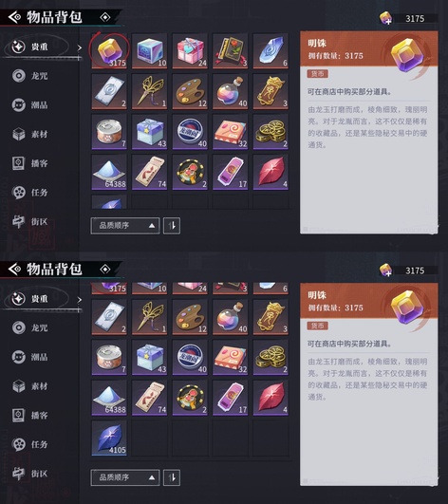Toggle sort direction button in upper panel
448x504 pixels.
coord(172,226)
